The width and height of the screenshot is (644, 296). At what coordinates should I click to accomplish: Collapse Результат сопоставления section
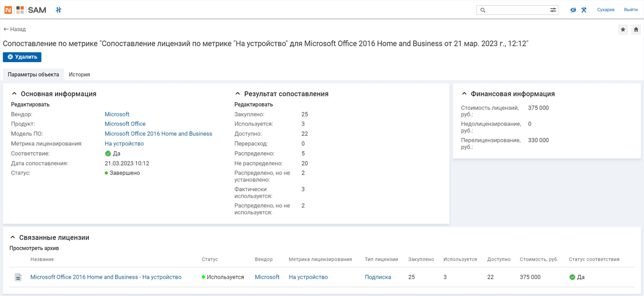[x=238, y=94]
